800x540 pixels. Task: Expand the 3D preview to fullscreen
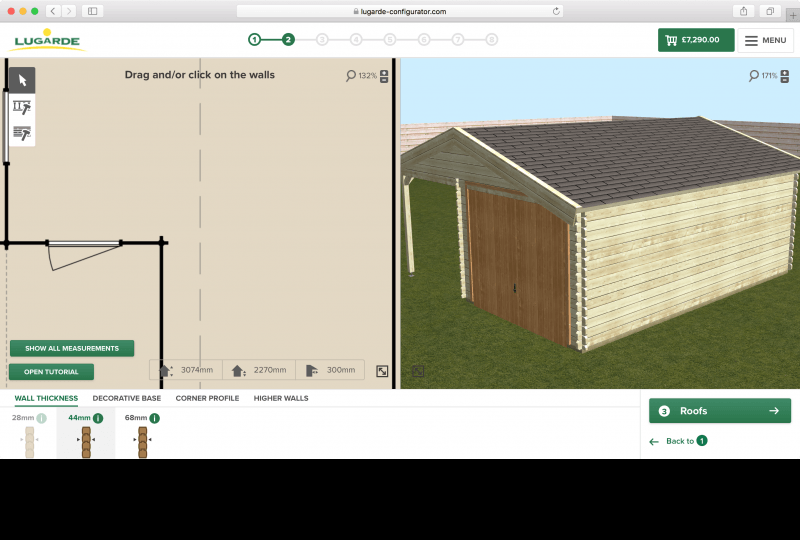click(418, 371)
